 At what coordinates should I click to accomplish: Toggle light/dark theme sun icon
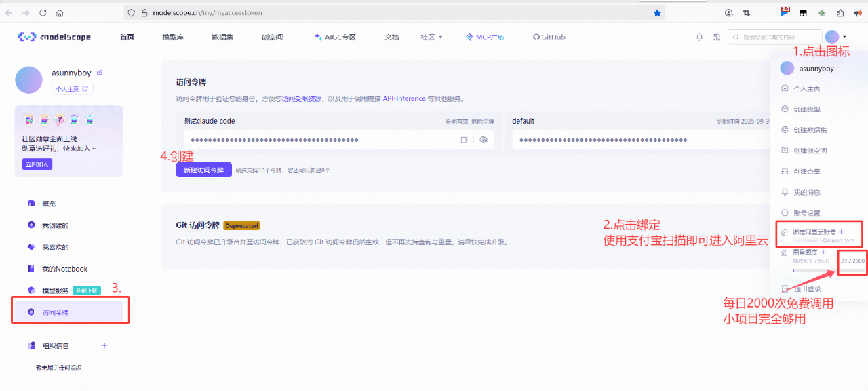699,37
